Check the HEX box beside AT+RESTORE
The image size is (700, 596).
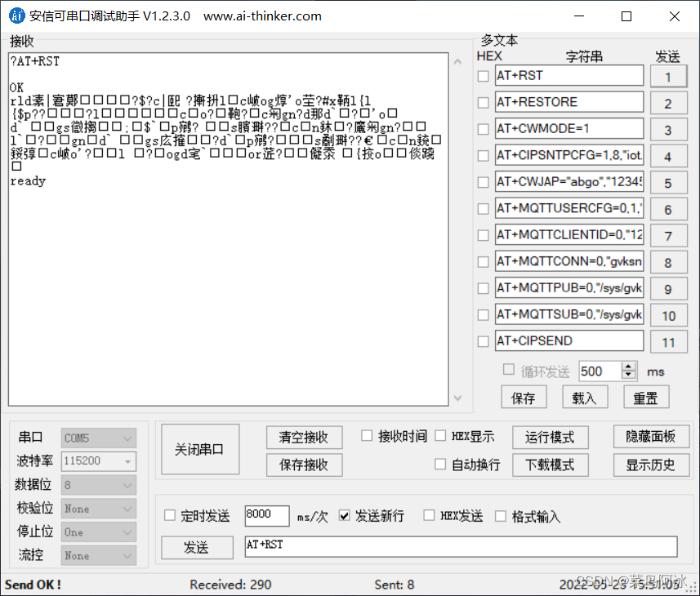point(483,101)
